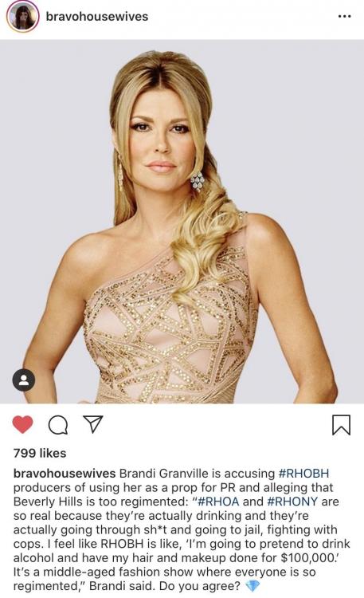Tap the dangling earring in the photo

coord(197,182)
